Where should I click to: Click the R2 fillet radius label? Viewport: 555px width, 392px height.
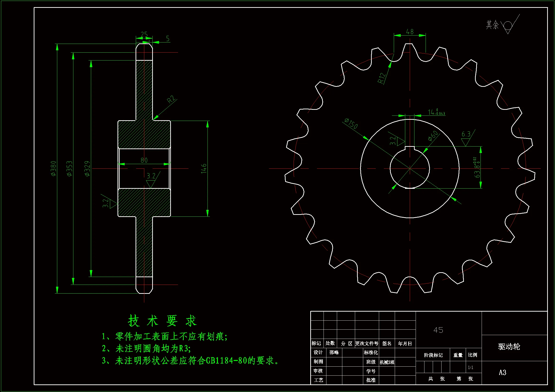pyautogui.click(x=171, y=99)
